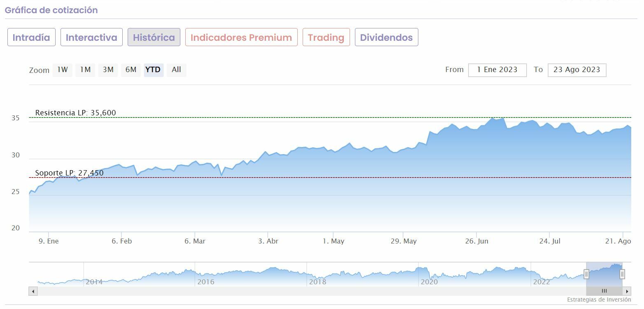Switch to the Interactiva tab
Viewport: 644px width, 309px height.
(91, 37)
